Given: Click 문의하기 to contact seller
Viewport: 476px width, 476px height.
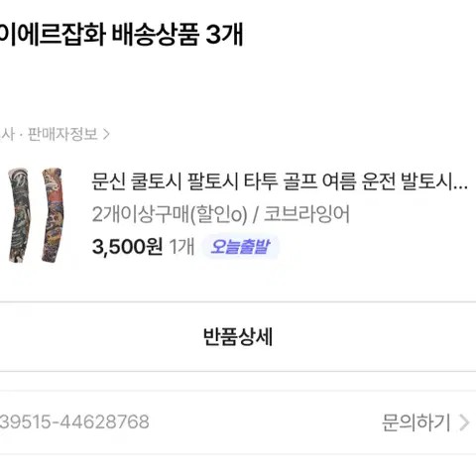Looking at the screenshot, I should click(x=416, y=422).
